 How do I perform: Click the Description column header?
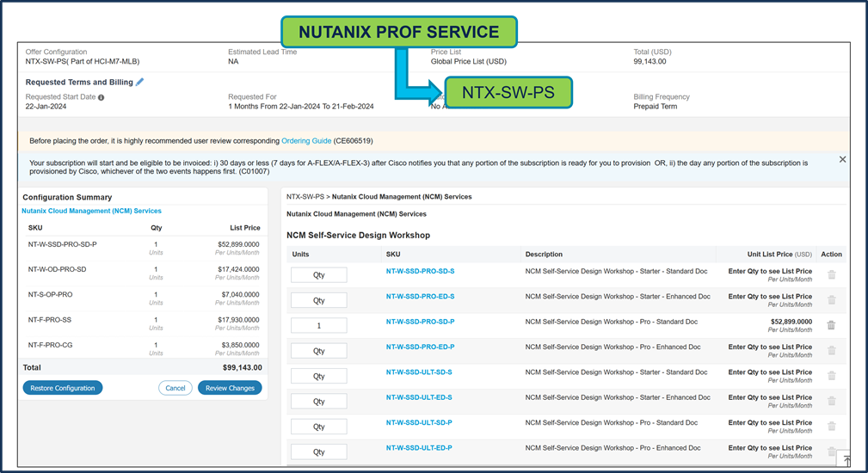[544, 255]
